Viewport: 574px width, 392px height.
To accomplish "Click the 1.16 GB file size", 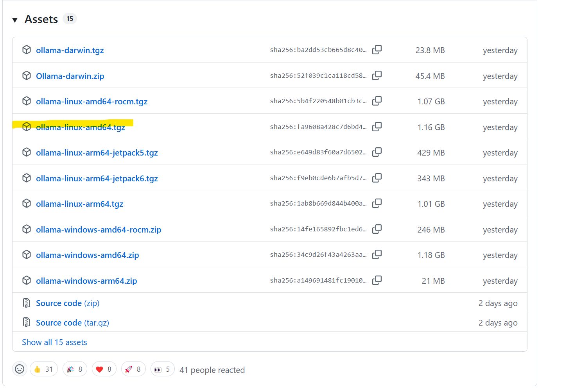I will coord(431,127).
